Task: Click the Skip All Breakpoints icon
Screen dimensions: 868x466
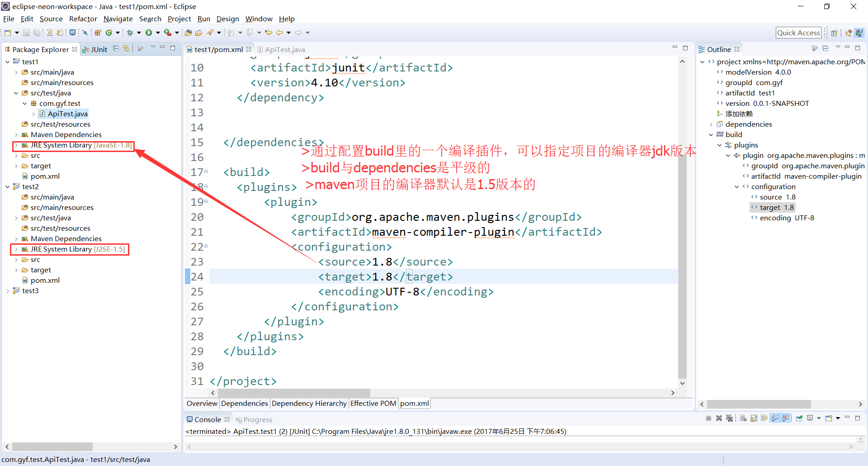Action: [85, 33]
